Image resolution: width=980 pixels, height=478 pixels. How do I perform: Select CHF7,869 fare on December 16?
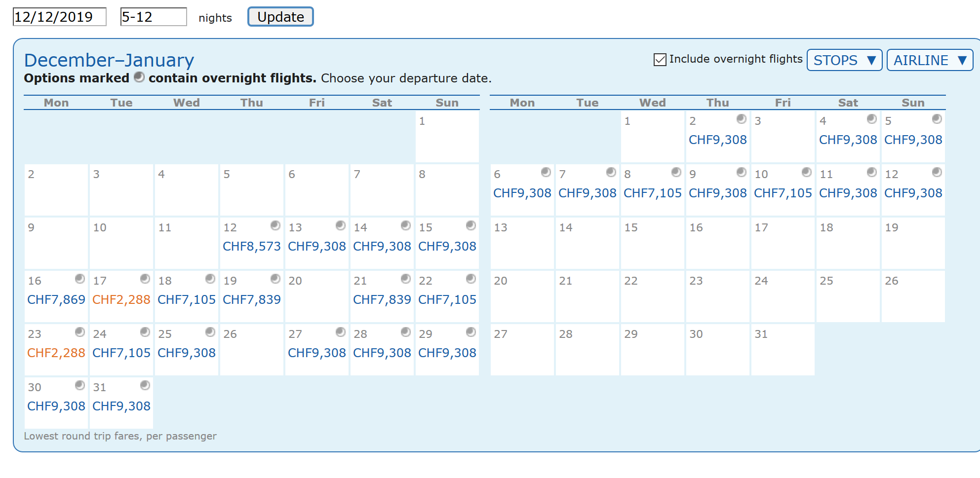coord(56,299)
